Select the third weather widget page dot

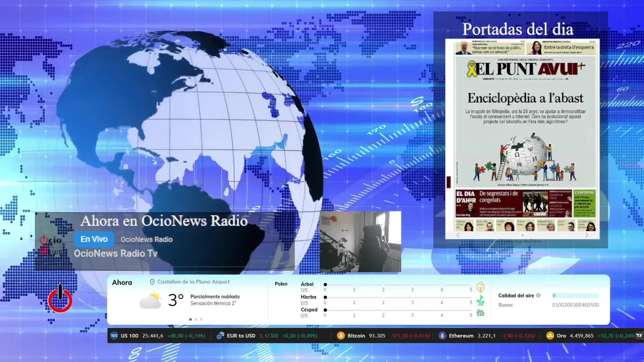pos(201,319)
